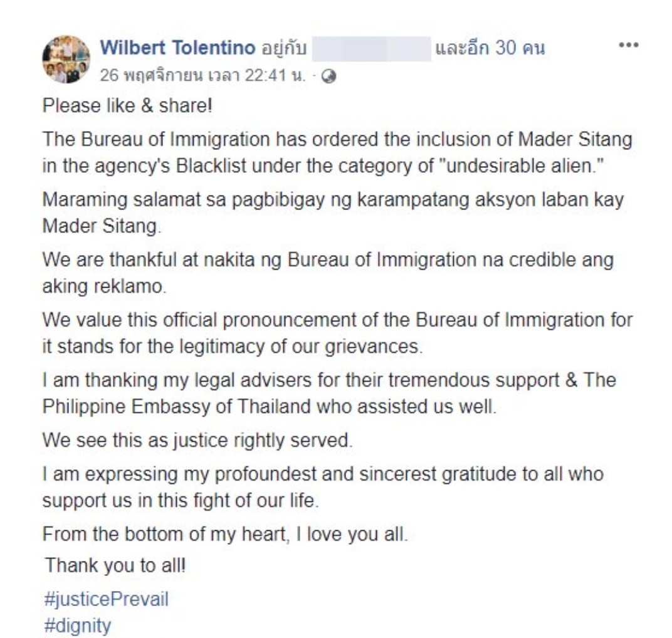672x638 pixels.
Task: Click 'We see this as justice rightly served.'
Action: point(197,440)
